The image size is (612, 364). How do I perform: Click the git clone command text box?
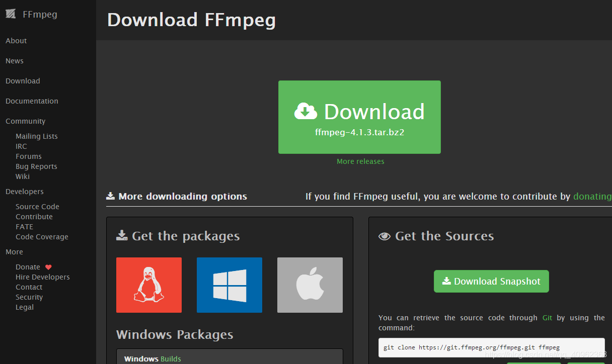point(491,347)
